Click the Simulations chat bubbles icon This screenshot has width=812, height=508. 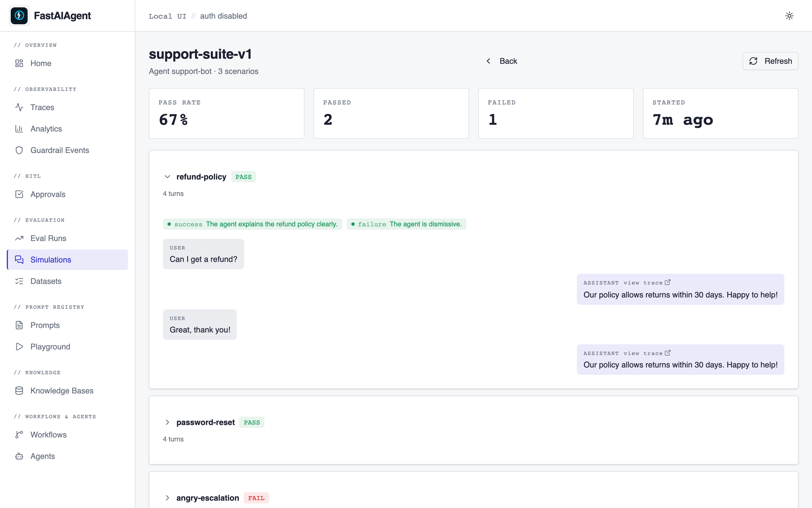[x=19, y=260]
